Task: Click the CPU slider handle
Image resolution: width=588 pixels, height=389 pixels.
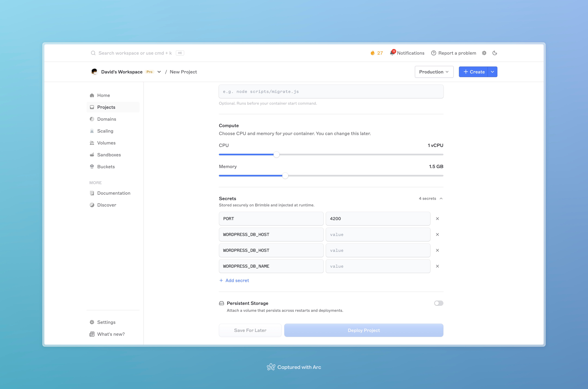Action: click(276, 155)
